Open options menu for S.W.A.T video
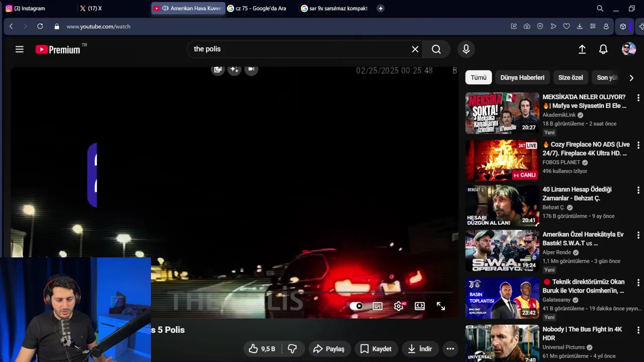 [638, 235]
